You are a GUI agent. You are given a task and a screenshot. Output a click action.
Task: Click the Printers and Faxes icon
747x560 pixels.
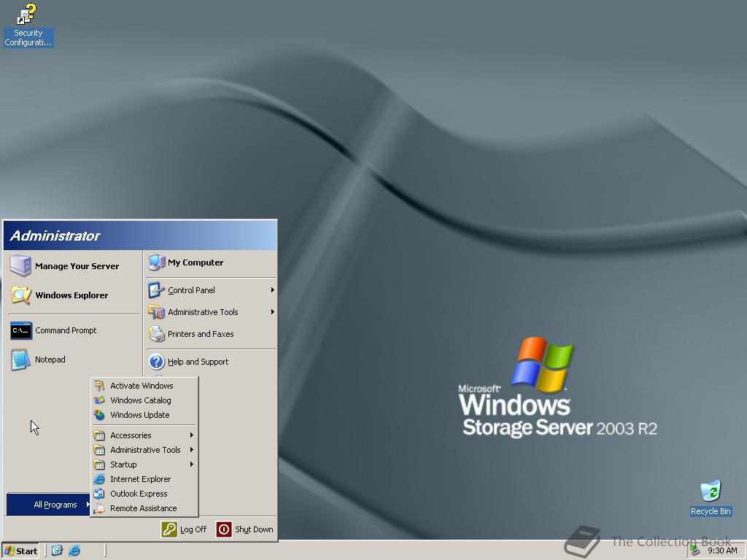point(156,334)
